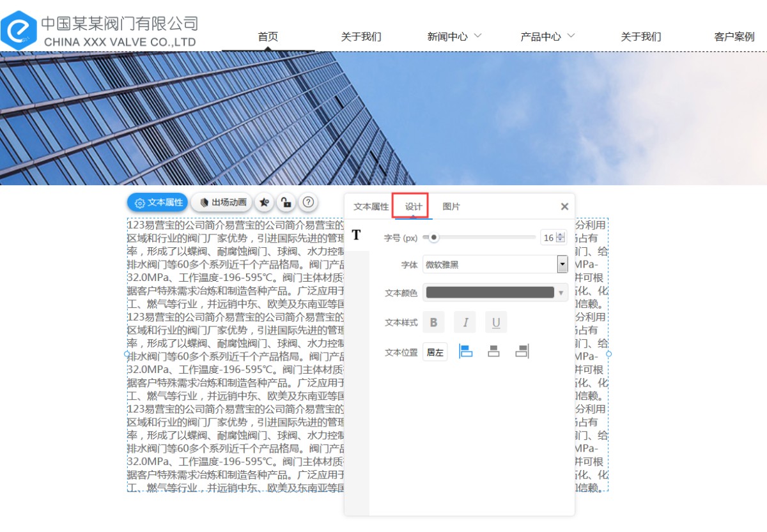The width and height of the screenshot is (767, 532).
Task: Click the blue 文本属性 button
Action: (x=157, y=202)
